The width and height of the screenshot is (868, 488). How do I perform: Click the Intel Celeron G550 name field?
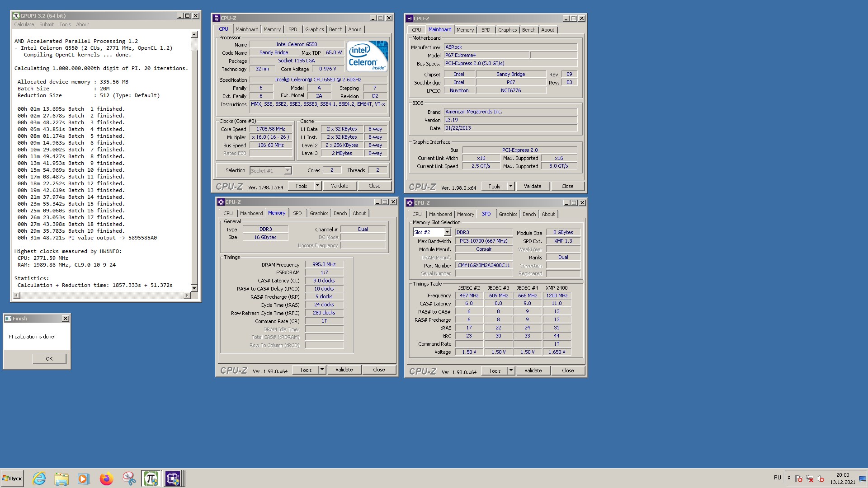(297, 44)
